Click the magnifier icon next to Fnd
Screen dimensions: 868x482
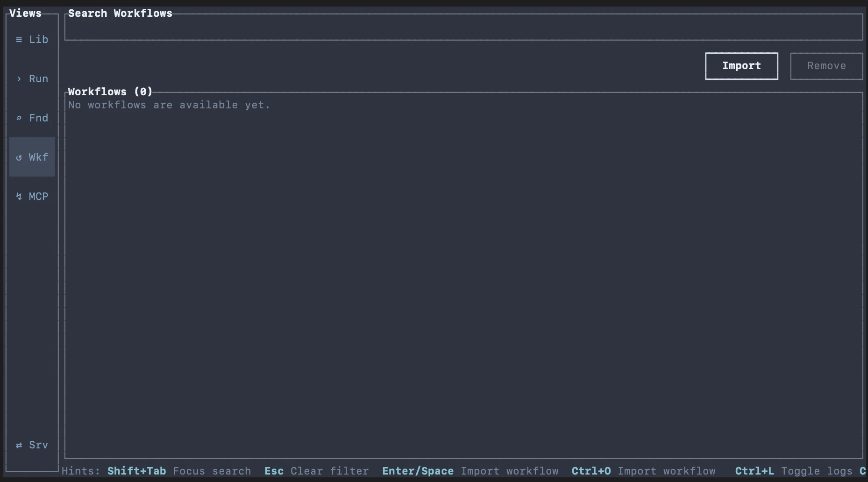pyautogui.click(x=19, y=118)
